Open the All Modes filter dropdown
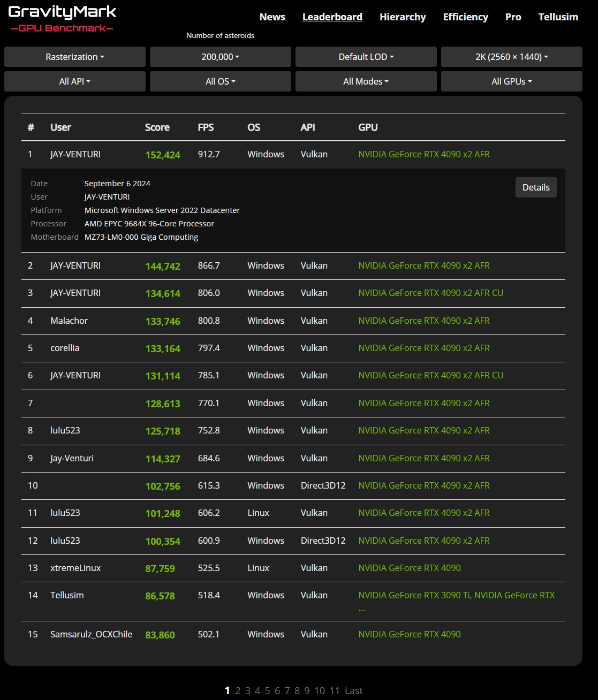Viewport: 598px width, 700px height. [366, 81]
